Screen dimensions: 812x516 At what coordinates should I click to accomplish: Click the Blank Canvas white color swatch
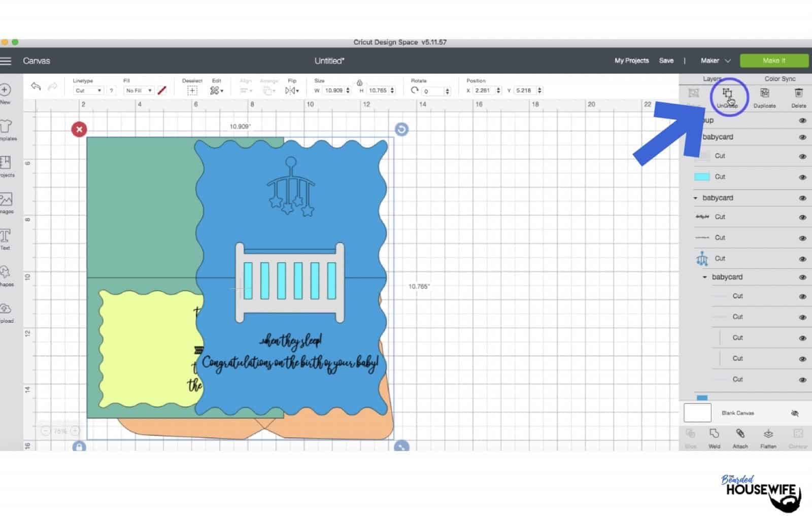click(x=697, y=413)
